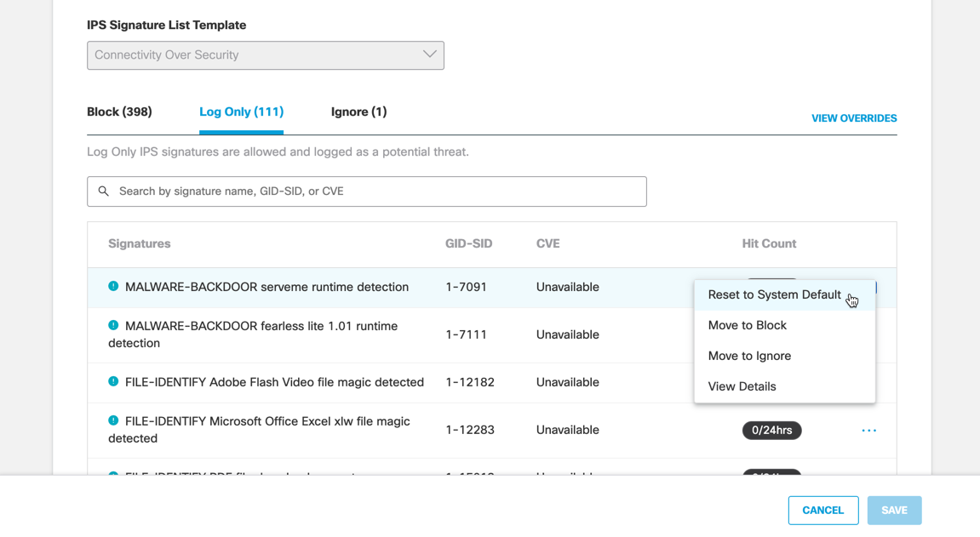Click the GID-SID value 1-7111
The height and width of the screenshot is (537, 980).
[x=467, y=334]
